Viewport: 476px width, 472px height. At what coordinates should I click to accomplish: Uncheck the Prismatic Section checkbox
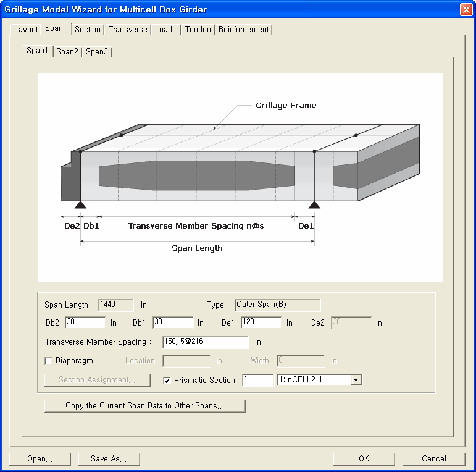point(167,381)
